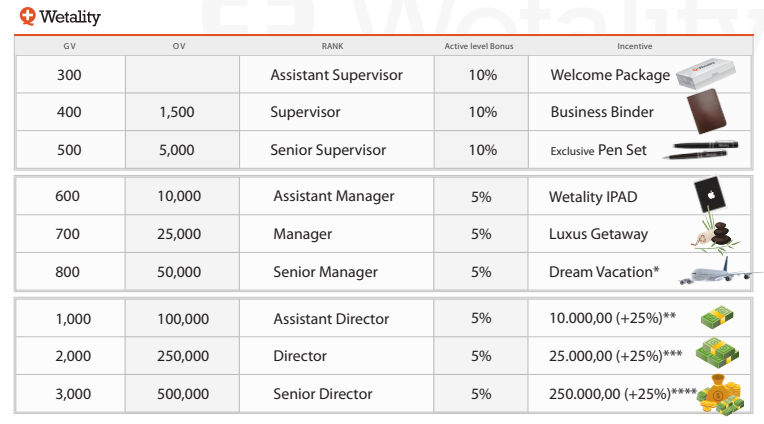Select the Assistant Supervisor rank cell
764x424 pixels.
point(336,75)
